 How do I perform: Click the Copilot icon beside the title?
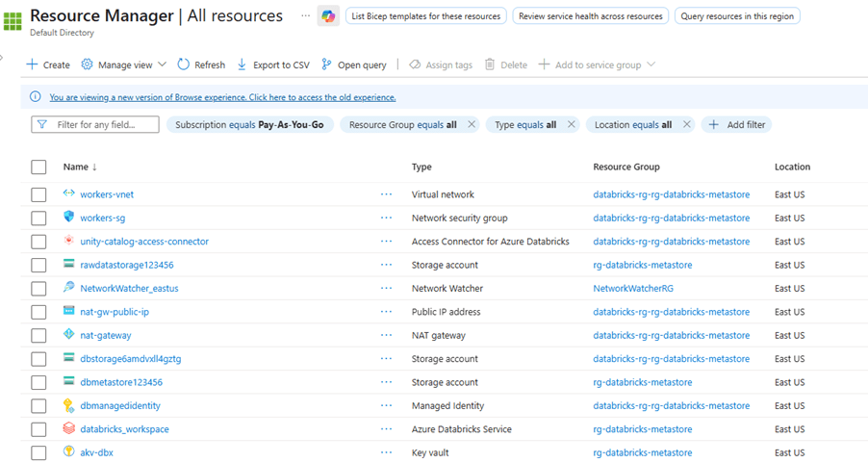(328, 16)
